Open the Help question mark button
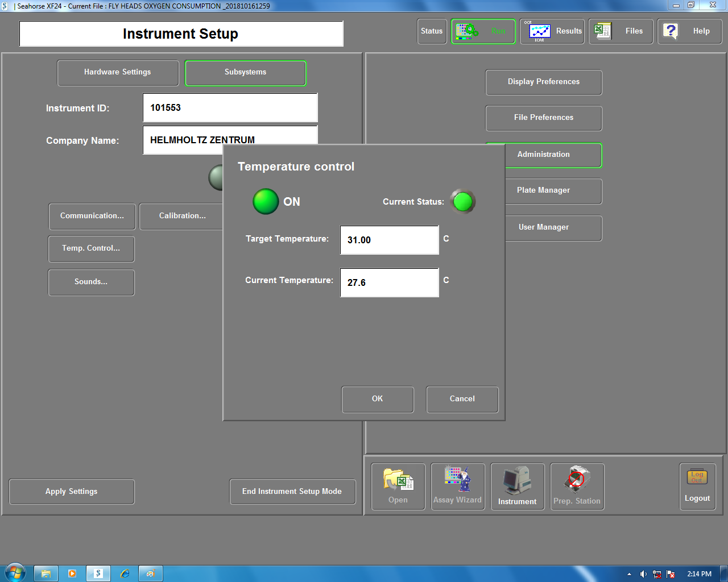The width and height of the screenshot is (728, 582). coord(689,31)
